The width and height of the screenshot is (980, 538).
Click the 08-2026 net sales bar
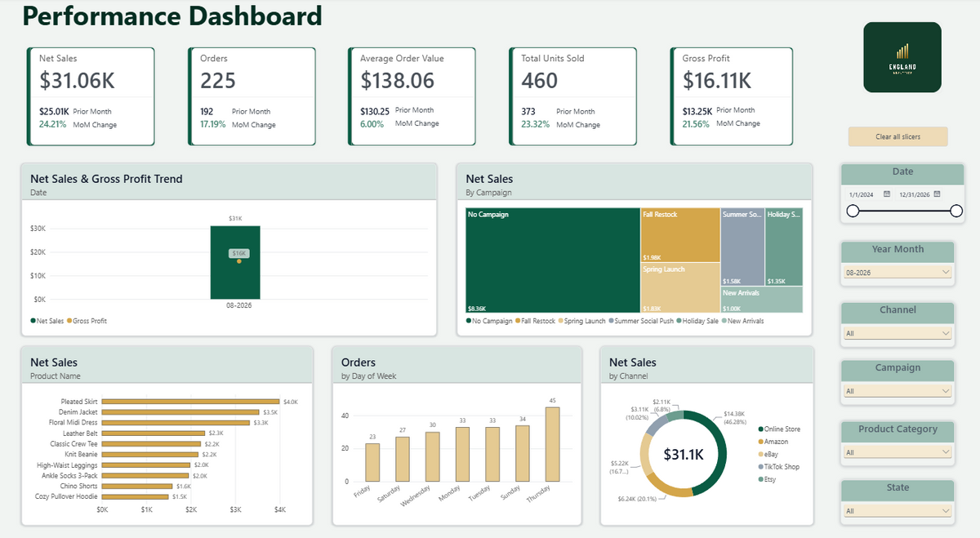pos(235,262)
